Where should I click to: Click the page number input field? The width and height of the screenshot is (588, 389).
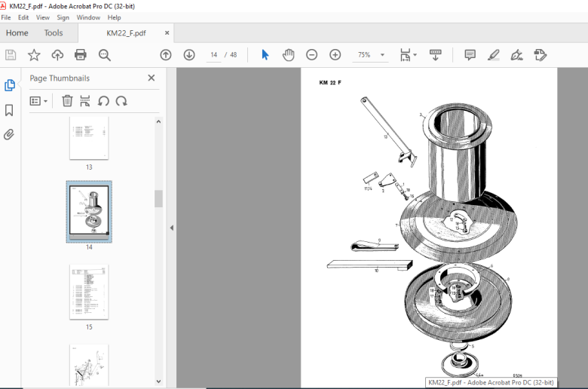(x=214, y=55)
